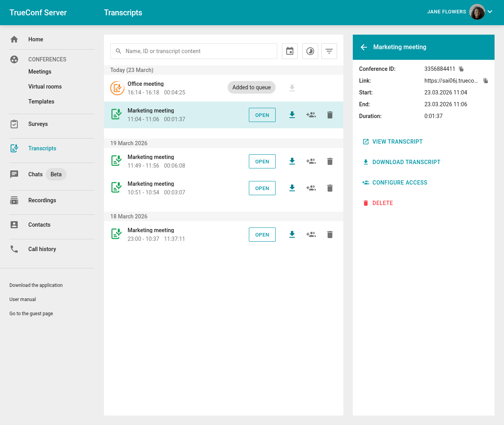The image size is (504, 425).
Task: Open the User manual link
Action: pyautogui.click(x=22, y=299)
